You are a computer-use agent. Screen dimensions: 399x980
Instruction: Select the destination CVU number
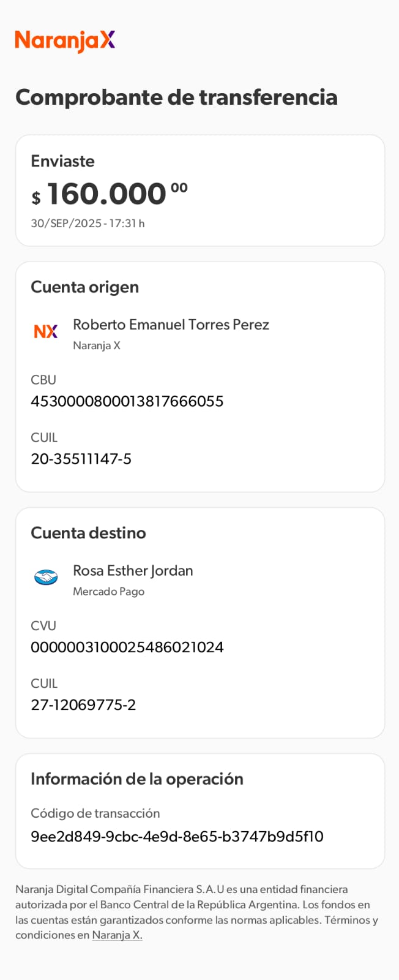(x=127, y=647)
